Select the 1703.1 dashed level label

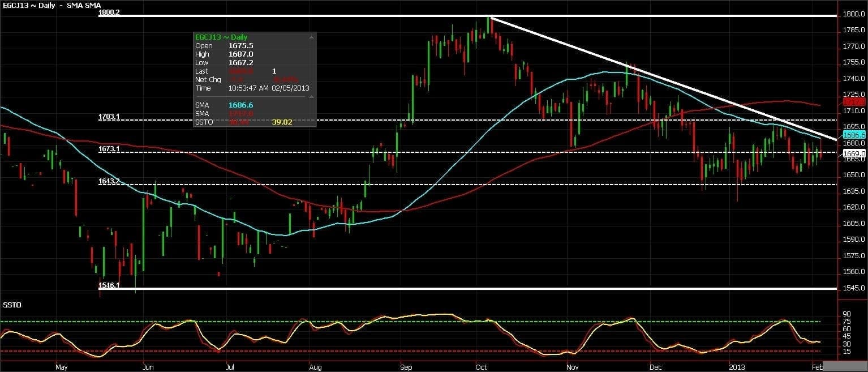click(x=109, y=117)
